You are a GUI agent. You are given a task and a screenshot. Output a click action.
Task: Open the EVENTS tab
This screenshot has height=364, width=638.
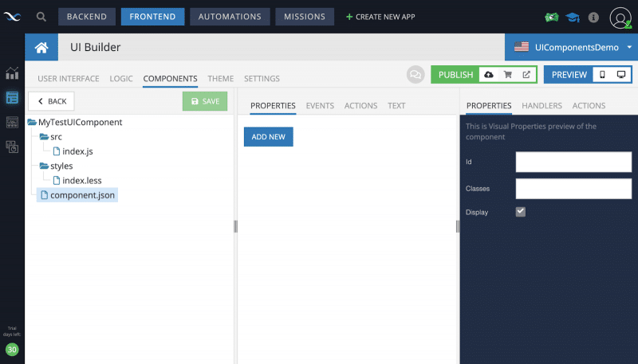tap(320, 106)
